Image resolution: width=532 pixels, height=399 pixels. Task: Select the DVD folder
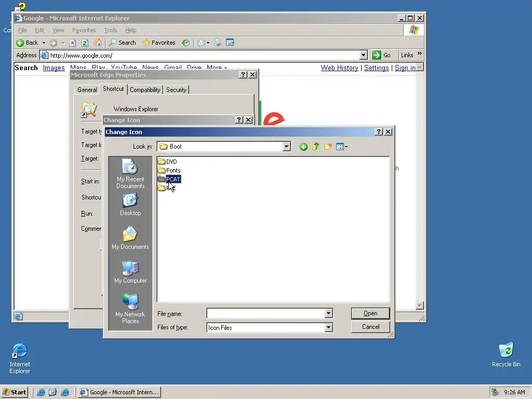pyautogui.click(x=168, y=162)
